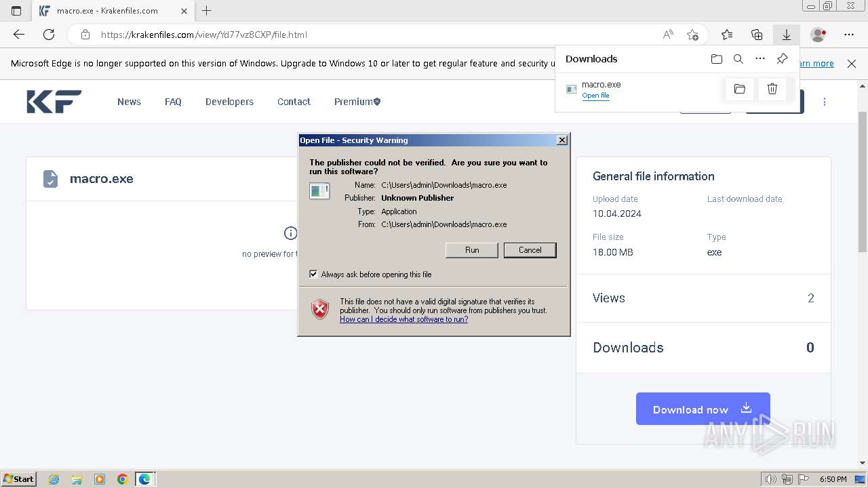This screenshot has height=488, width=868.
Task: Open the Contact page
Action: pyautogui.click(x=294, y=102)
